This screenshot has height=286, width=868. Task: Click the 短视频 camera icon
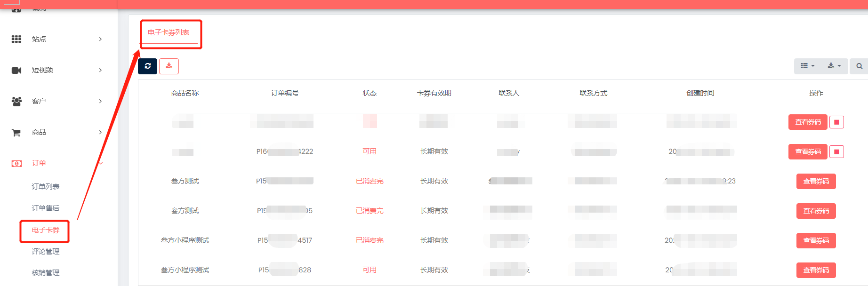(x=16, y=70)
